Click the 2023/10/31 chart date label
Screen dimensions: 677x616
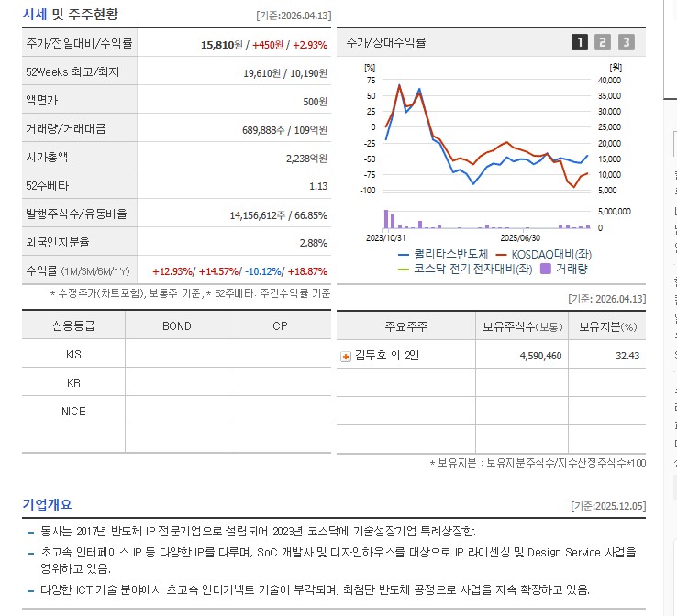[x=385, y=238]
